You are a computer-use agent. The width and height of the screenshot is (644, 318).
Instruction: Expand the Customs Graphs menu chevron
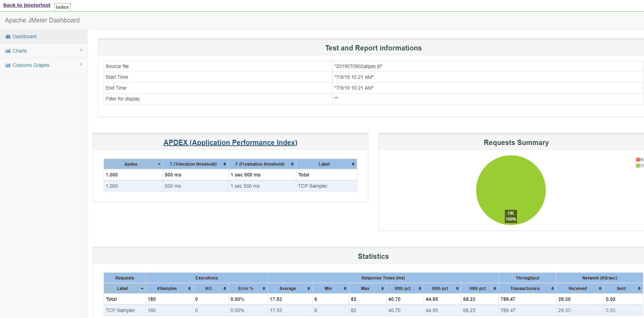pyautogui.click(x=81, y=64)
